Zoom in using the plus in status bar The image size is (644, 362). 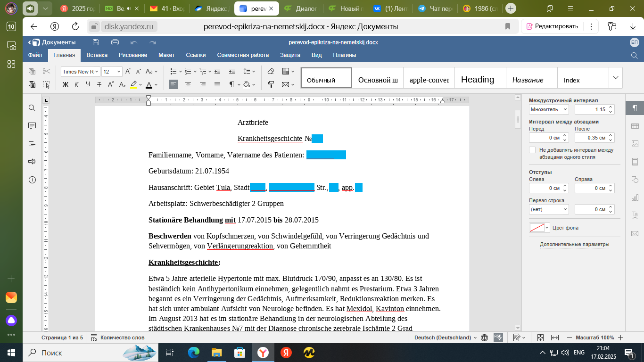pyautogui.click(x=621, y=337)
